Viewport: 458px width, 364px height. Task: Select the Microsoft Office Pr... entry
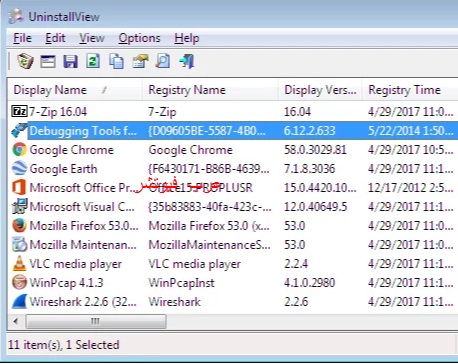[83, 188]
